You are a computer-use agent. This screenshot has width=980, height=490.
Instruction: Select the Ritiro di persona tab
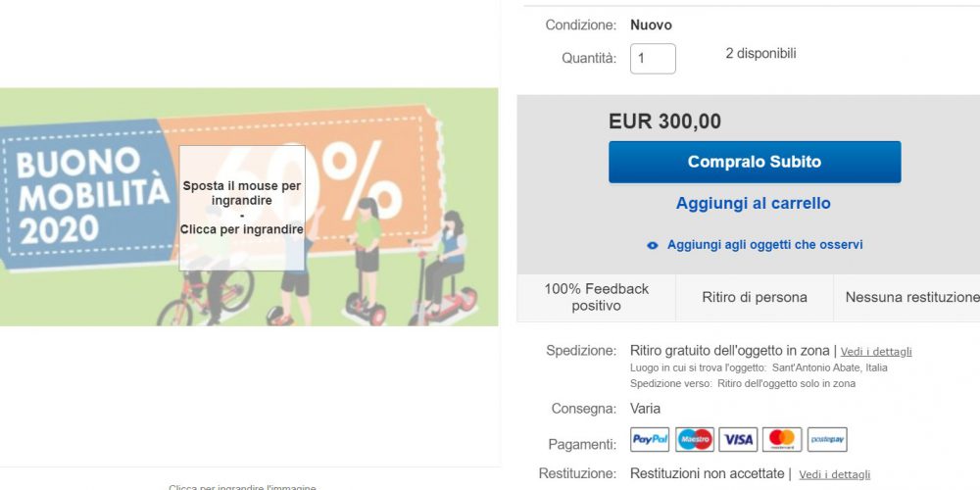click(755, 298)
